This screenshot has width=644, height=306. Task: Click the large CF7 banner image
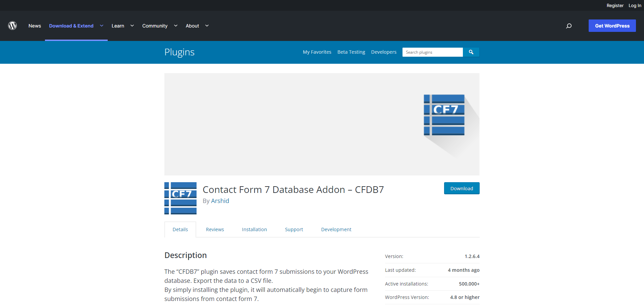tap(322, 124)
